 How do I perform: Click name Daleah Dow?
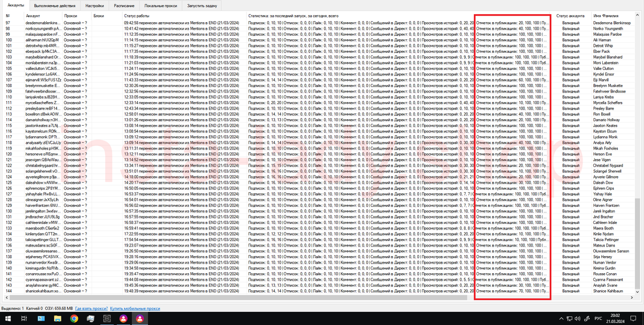point(603,182)
